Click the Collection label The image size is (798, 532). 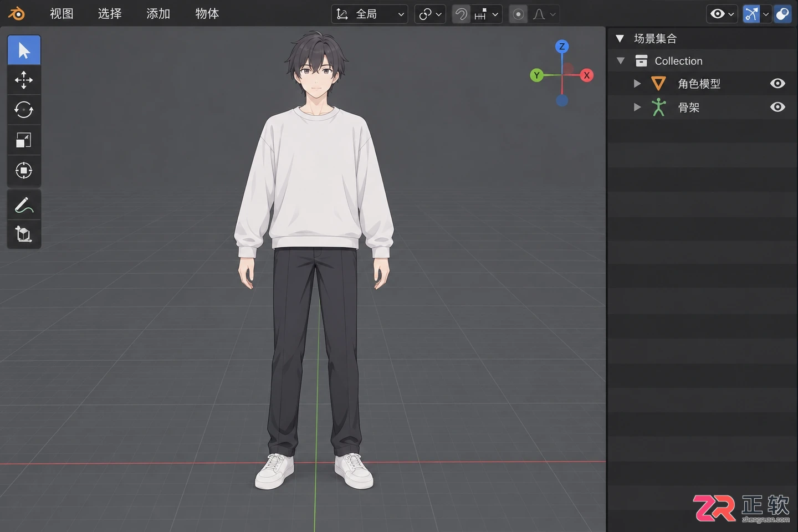(678, 61)
